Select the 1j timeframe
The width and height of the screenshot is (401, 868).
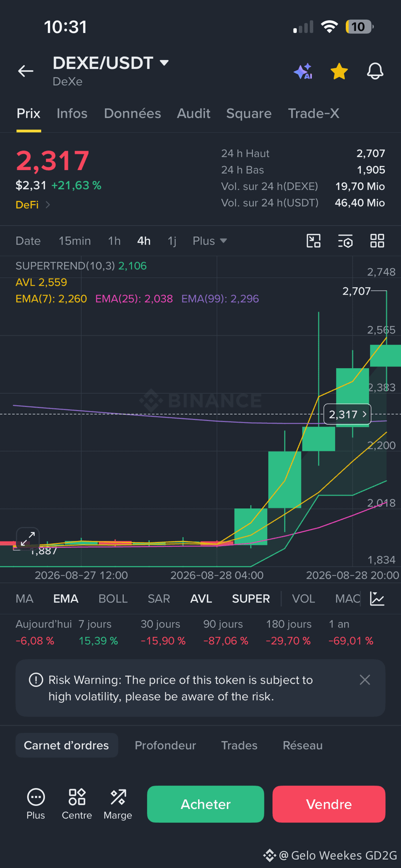coord(172,241)
